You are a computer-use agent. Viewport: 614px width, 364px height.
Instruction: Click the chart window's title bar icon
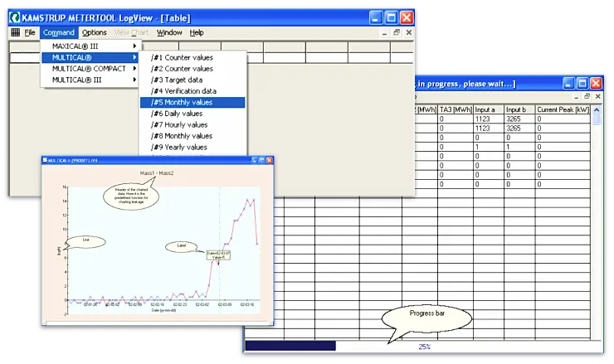[45, 160]
